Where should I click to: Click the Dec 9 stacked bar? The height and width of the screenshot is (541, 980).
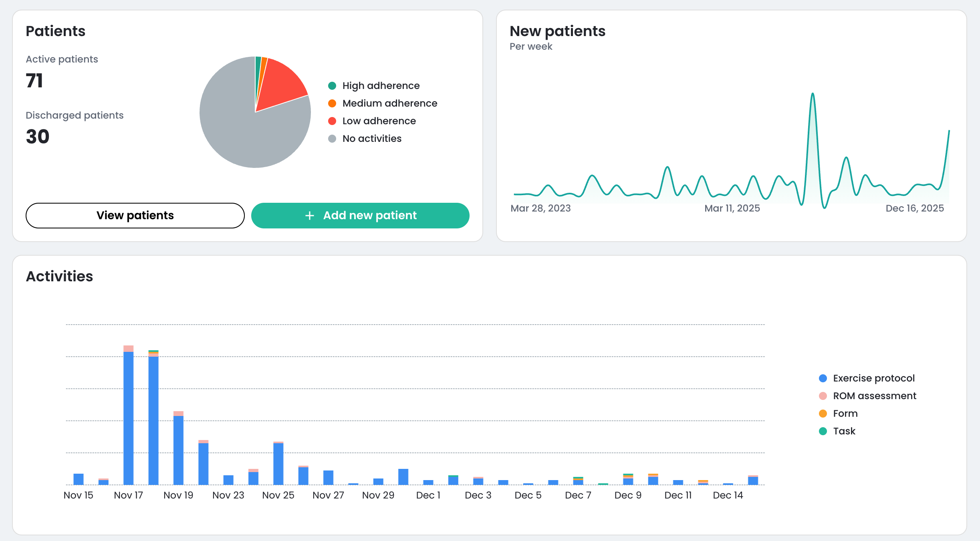click(x=628, y=480)
